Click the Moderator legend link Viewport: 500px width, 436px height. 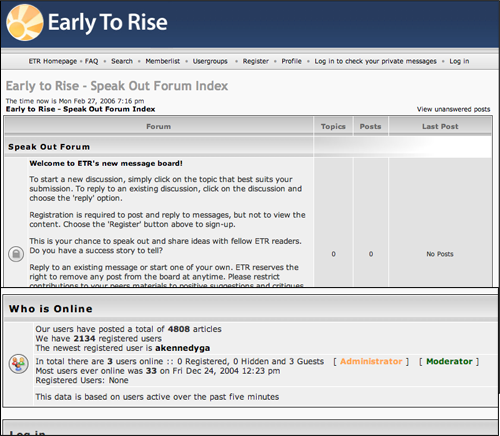[449, 361]
